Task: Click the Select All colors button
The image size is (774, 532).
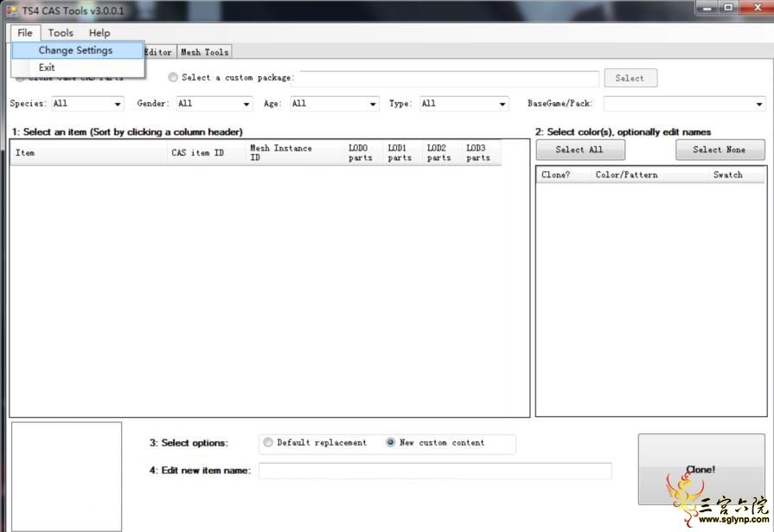Action: [580, 150]
